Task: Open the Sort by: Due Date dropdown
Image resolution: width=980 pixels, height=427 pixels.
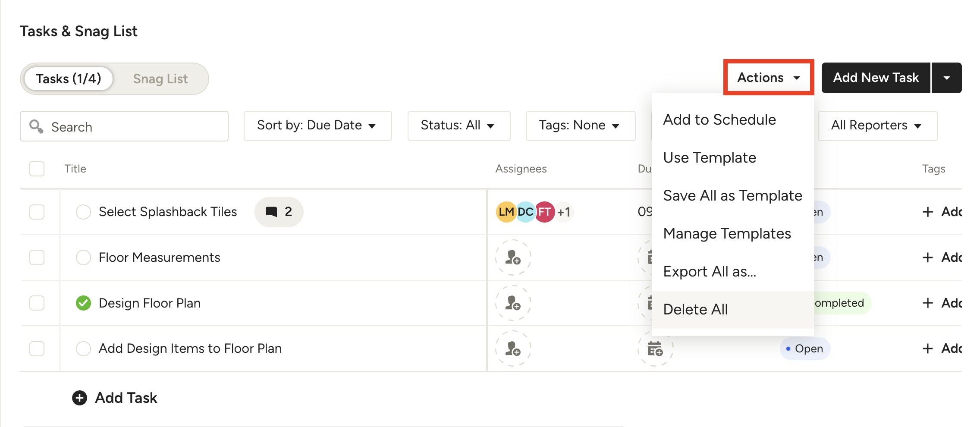Action: tap(317, 126)
